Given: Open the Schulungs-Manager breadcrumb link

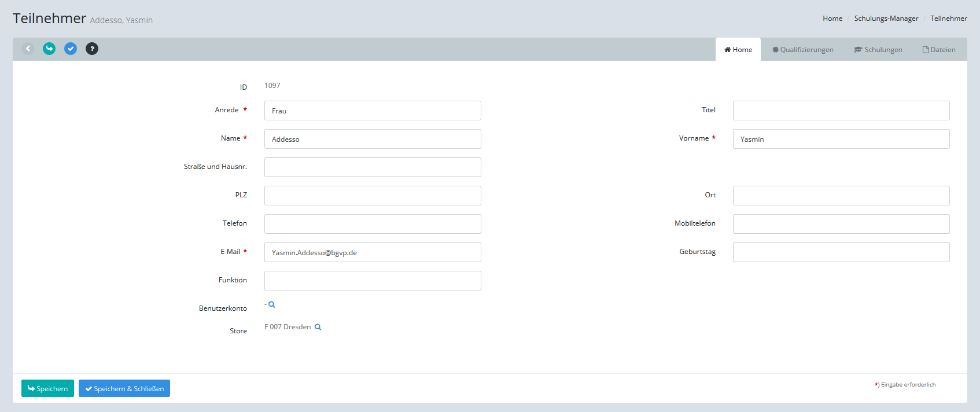Looking at the screenshot, I should click(886, 19).
